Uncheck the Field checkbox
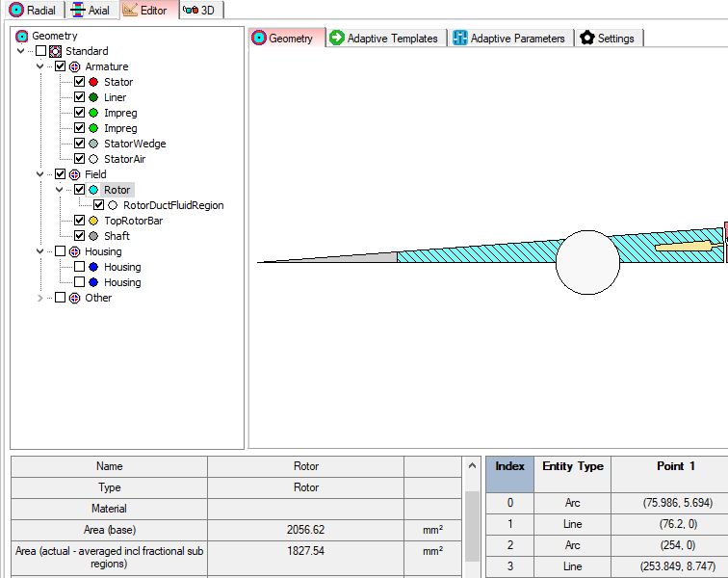The image size is (728, 578). (x=60, y=173)
